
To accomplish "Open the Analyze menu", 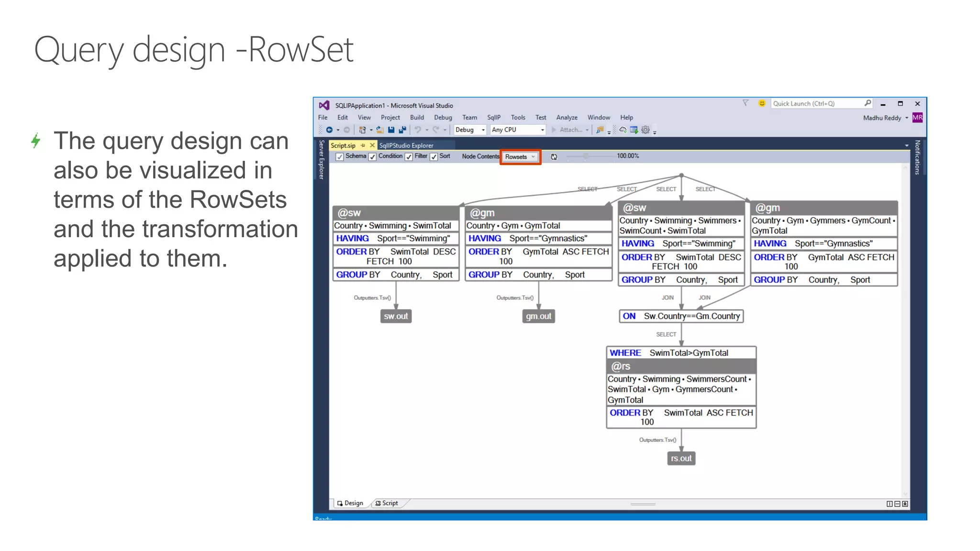I will 567,117.
